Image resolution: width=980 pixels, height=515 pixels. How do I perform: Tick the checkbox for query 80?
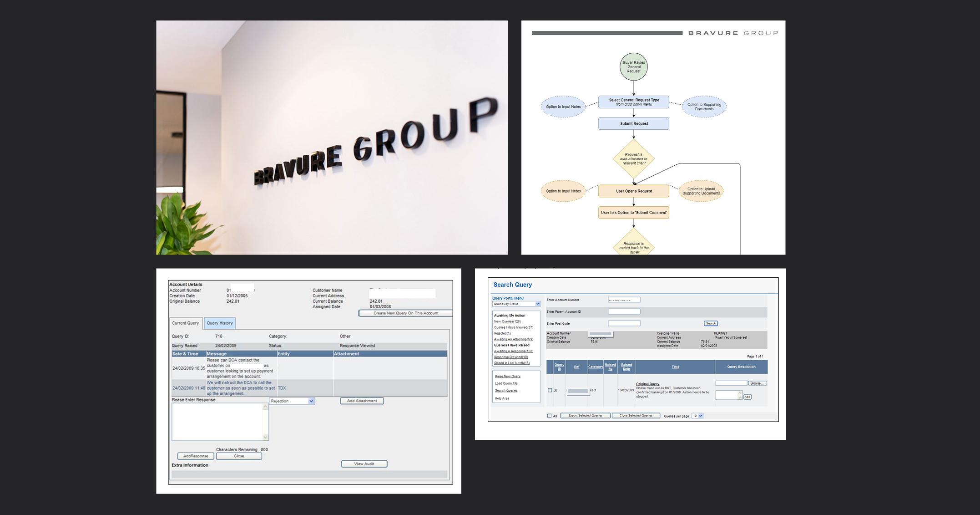(x=550, y=390)
